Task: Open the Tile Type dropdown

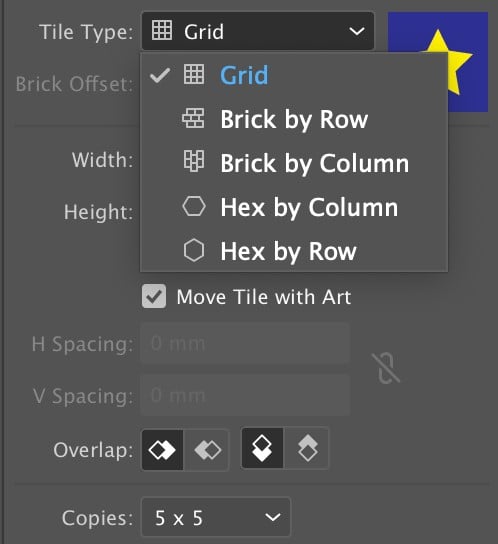Action: (258, 31)
